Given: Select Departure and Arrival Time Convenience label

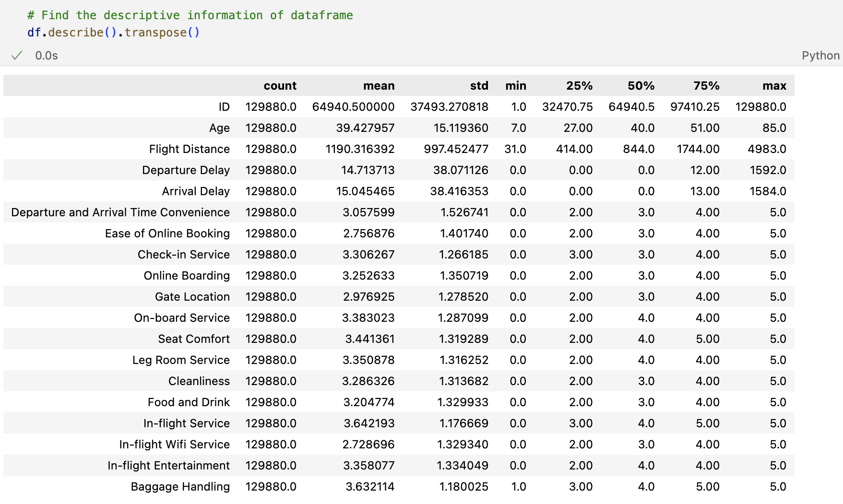Looking at the screenshot, I should pos(120,212).
